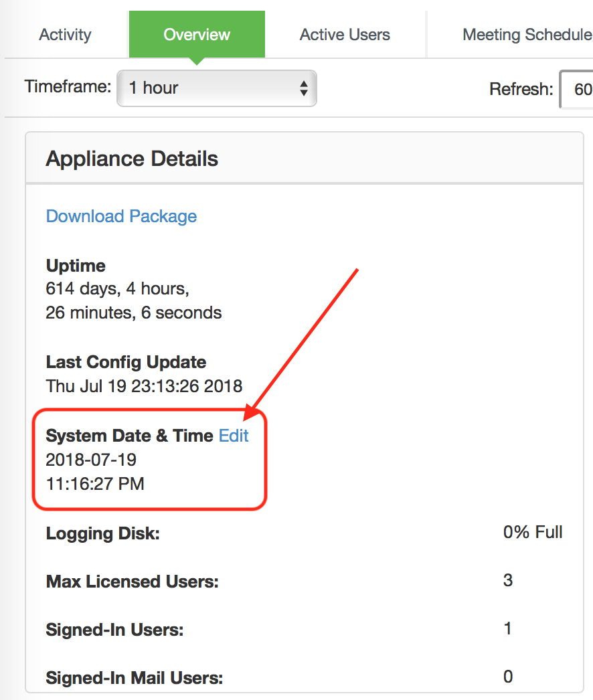Open the Timeframe dropdown showing 1 hour
Viewport: 593px width, 700px height.
216,88
